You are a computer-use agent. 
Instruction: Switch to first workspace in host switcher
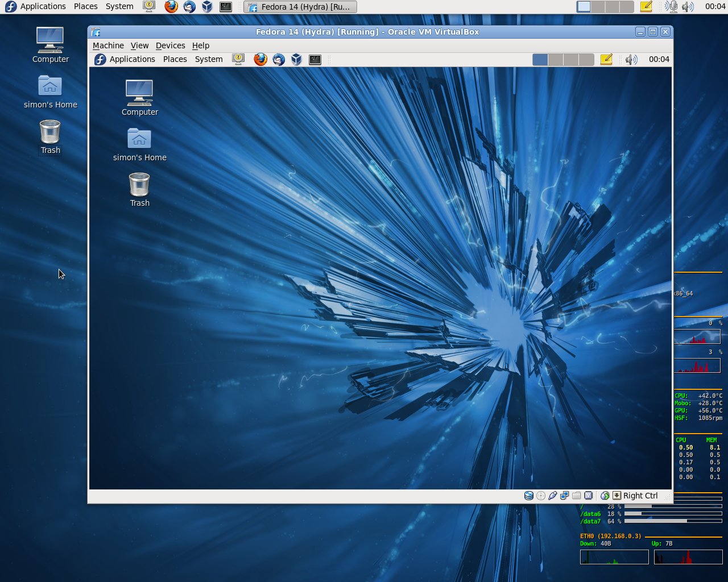tap(584, 7)
